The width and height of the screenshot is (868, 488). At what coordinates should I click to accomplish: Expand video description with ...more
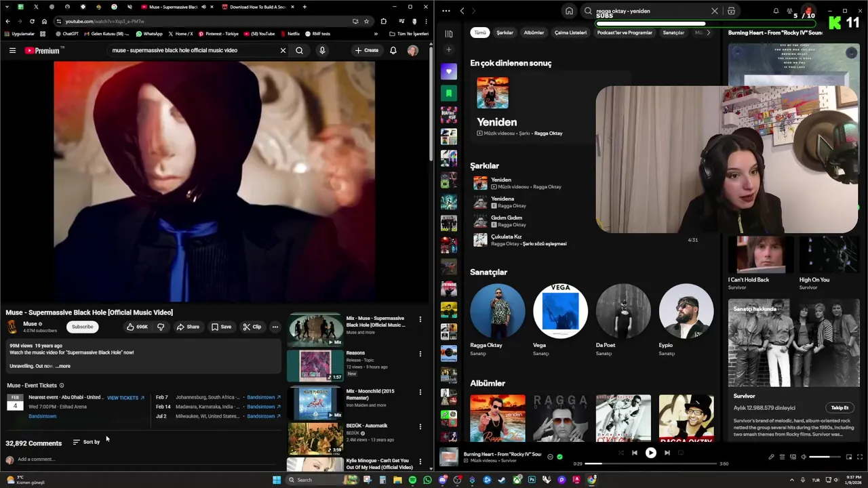[x=62, y=366]
